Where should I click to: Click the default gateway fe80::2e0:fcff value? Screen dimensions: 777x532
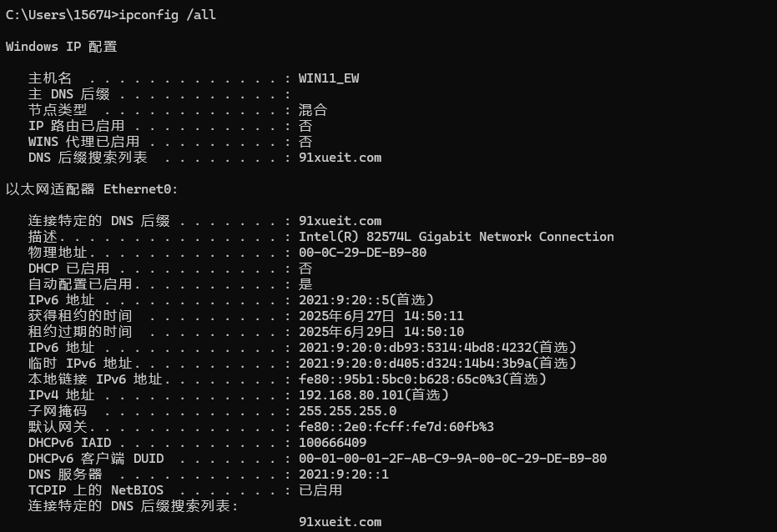(x=396, y=427)
